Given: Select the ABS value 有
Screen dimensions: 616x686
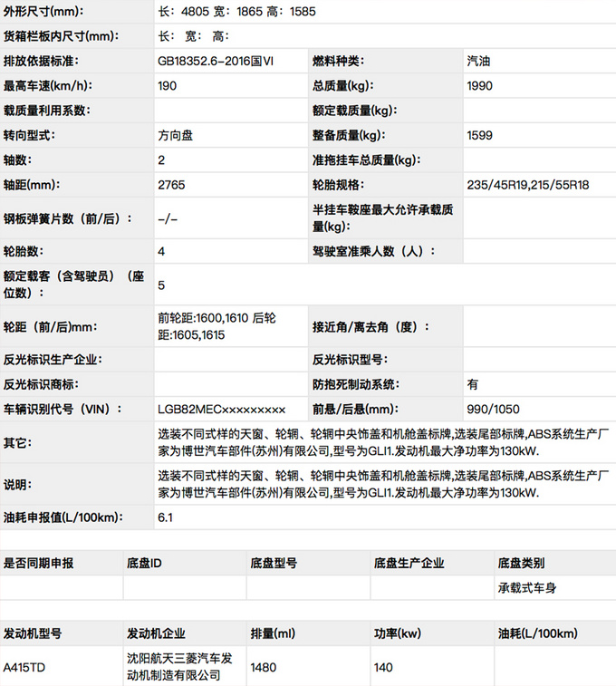Looking at the screenshot, I should (473, 384).
